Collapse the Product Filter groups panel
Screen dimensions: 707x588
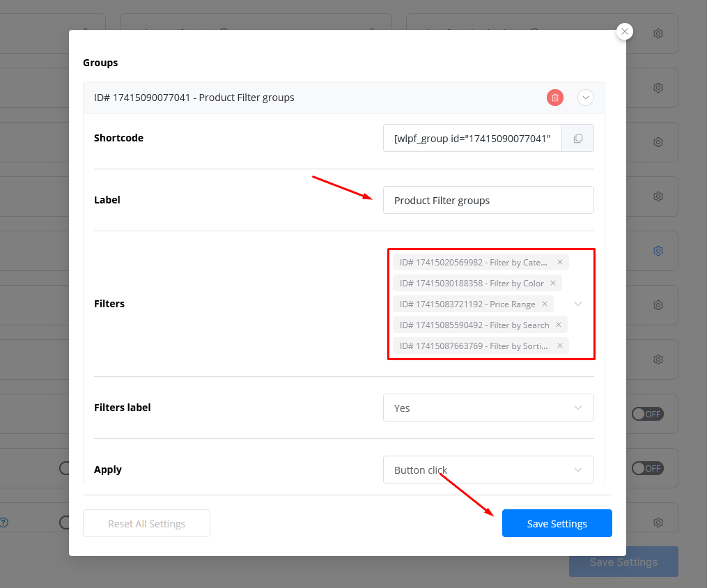[x=585, y=98]
